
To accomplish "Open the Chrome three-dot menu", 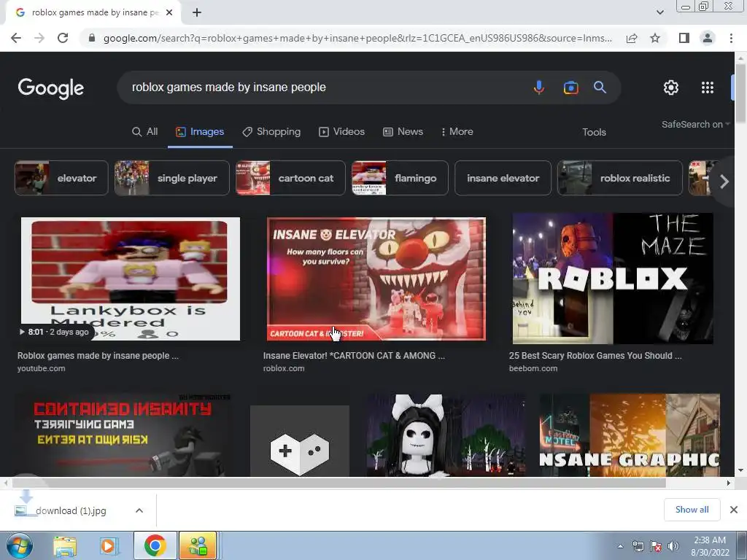I will point(731,38).
